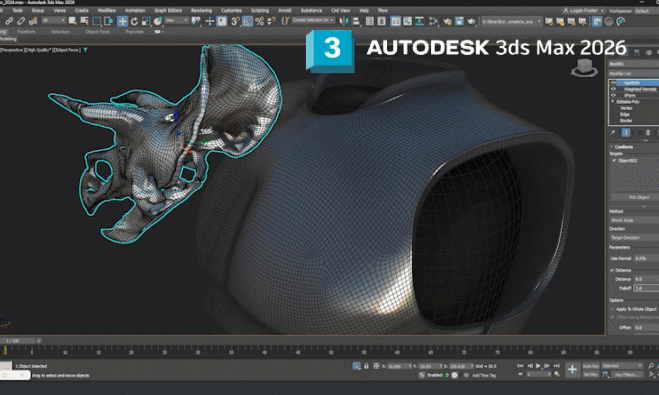
Task: Click the Play Animation button
Action: 538,366
